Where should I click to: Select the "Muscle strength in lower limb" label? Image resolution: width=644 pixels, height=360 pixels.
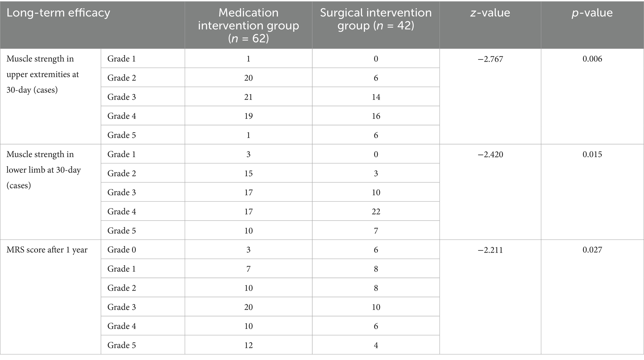tap(43, 170)
